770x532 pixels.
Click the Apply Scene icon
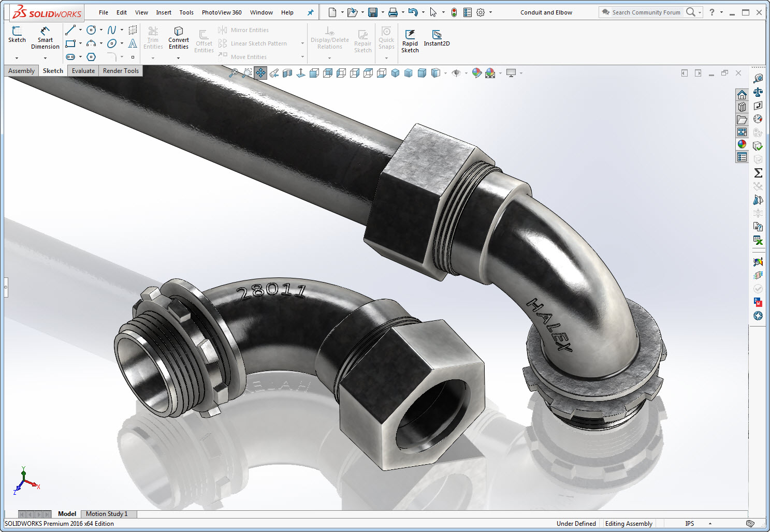(490, 73)
